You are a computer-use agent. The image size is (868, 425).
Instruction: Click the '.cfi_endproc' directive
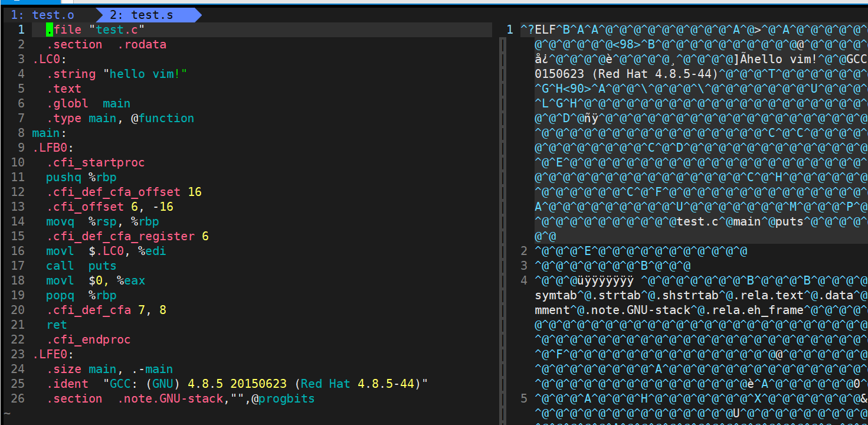point(89,339)
